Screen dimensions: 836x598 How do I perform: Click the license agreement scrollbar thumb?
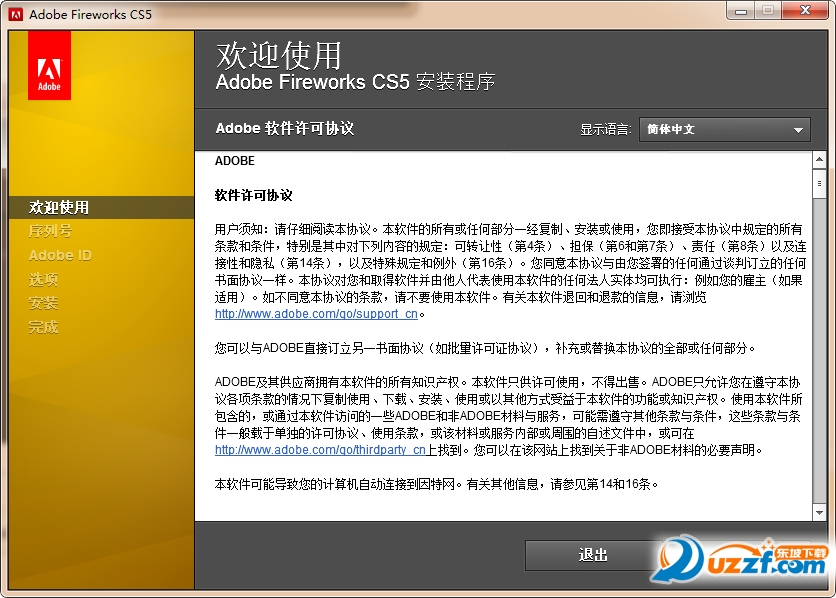(819, 183)
